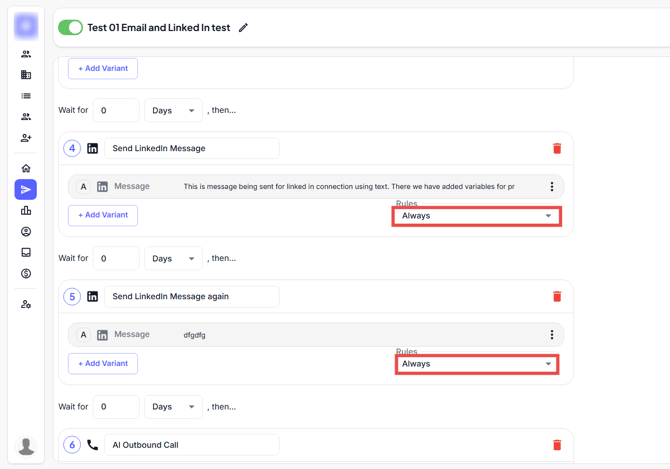Select variant A of step 5 message
Screen dimensions: 670x469
coord(83,335)
